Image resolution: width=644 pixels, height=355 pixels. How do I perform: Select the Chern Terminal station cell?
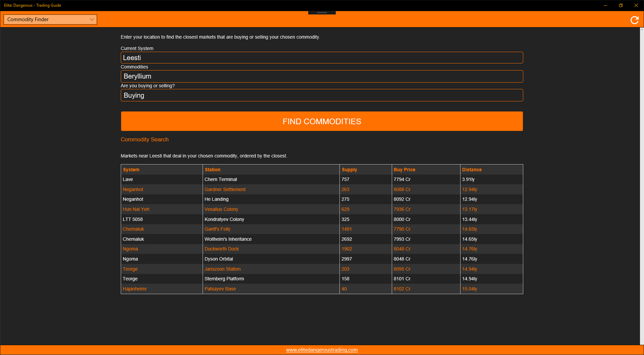pyautogui.click(x=221, y=180)
